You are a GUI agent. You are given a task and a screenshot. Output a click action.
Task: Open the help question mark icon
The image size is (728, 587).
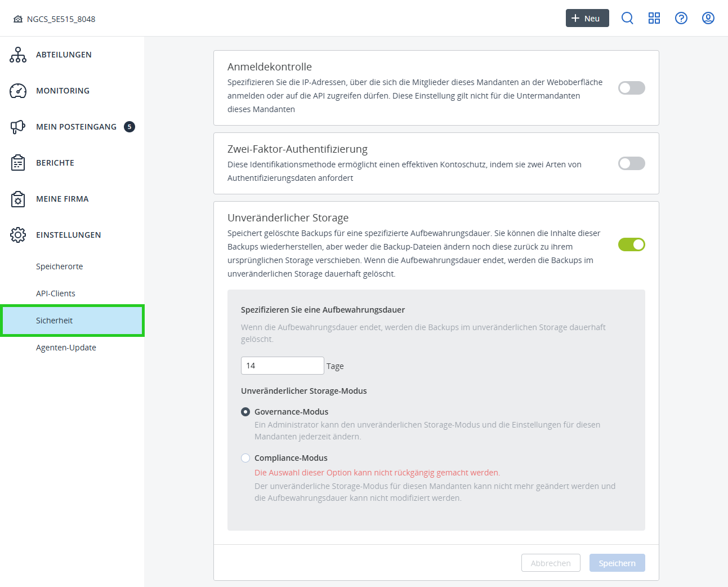pos(681,17)
